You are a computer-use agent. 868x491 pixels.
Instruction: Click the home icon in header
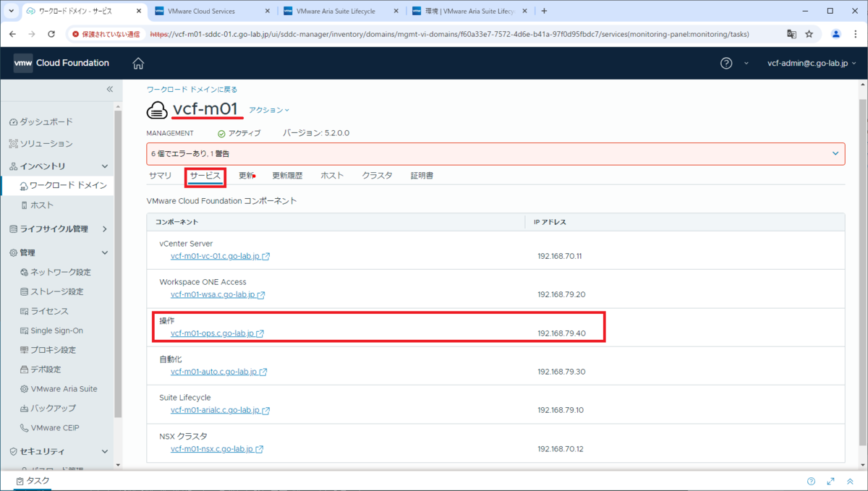tap(138, 64)
